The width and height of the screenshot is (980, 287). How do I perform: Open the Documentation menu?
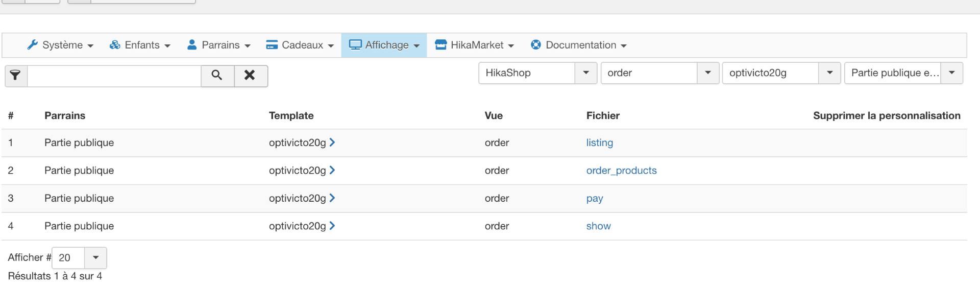coord(579,45)
